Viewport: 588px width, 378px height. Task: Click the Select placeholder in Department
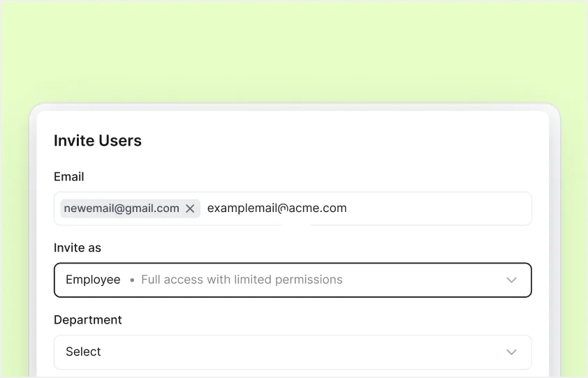coord(83,352)
